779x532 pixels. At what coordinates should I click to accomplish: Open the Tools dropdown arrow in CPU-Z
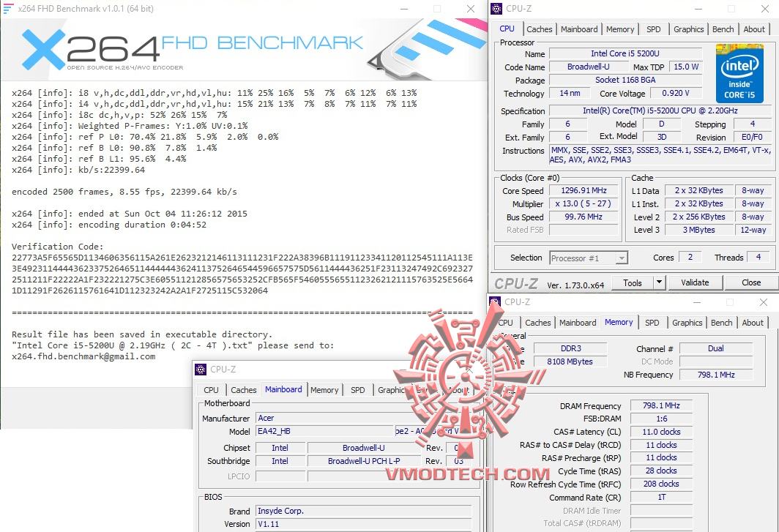pyautogui.click(x=659, y=282)
